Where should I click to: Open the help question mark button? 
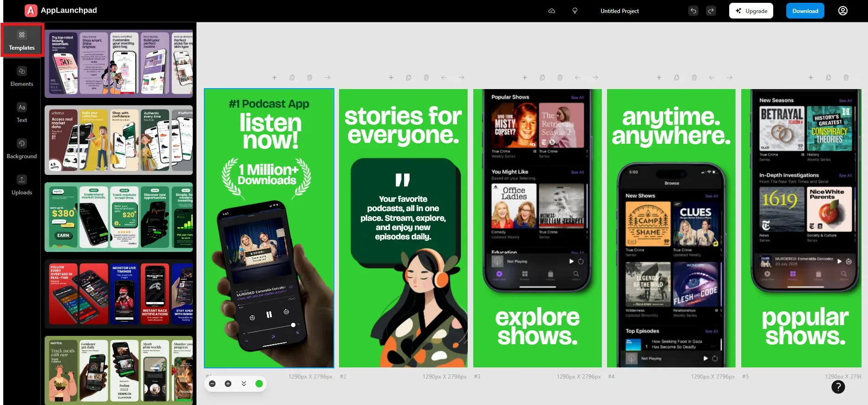(x=838, y=386)
